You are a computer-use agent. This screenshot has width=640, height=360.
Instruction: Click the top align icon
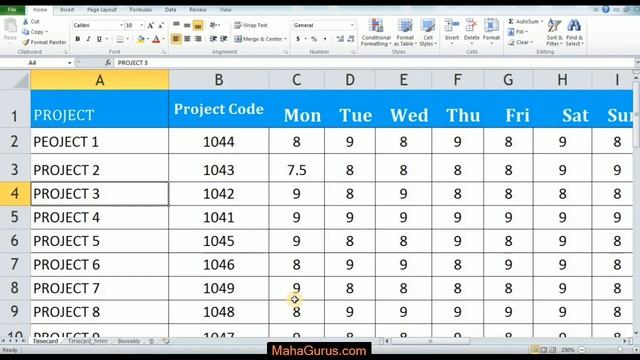[176, 25]
